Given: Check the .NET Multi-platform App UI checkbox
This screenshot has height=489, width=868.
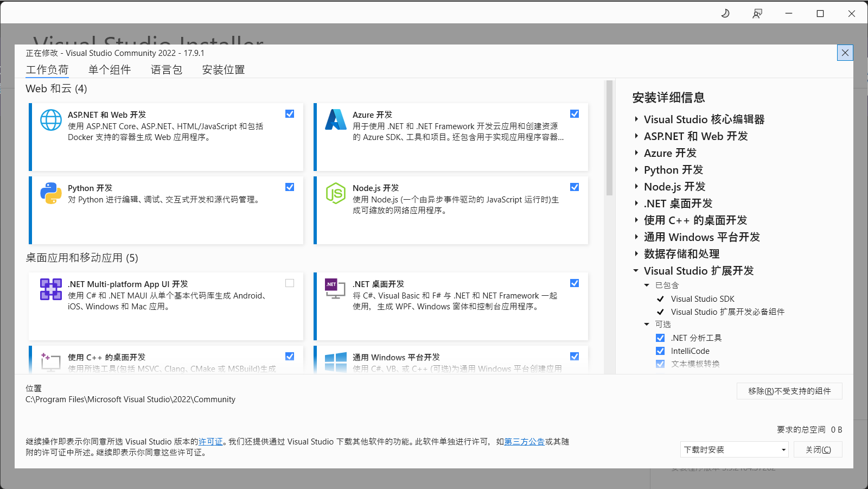Looking at the screenshot, I should (290, 283).
